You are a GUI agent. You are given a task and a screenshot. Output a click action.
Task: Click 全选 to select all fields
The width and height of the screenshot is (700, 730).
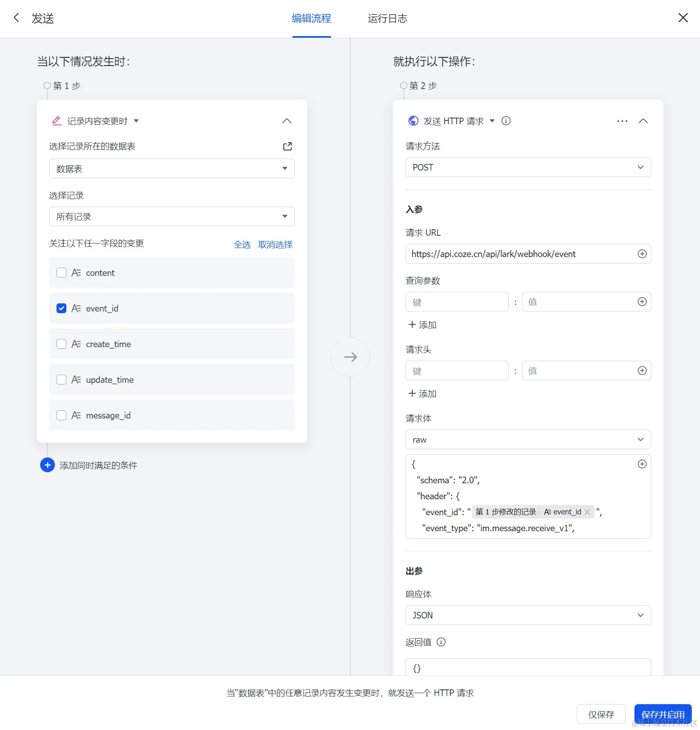pos(242,244)
